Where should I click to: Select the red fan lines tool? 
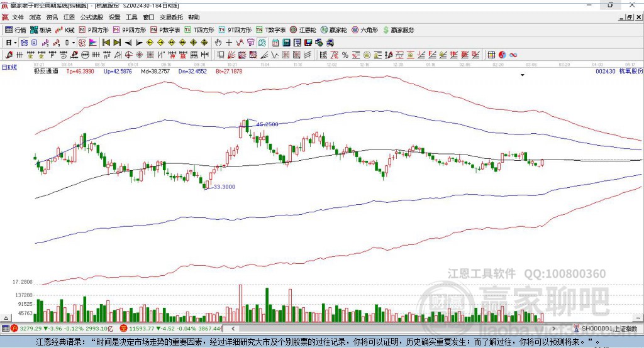point(231,55)
